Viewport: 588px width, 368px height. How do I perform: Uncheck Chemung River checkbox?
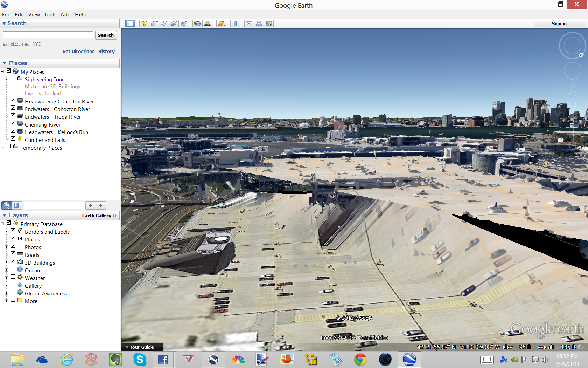pyautogui.click(x=13, y=123)
